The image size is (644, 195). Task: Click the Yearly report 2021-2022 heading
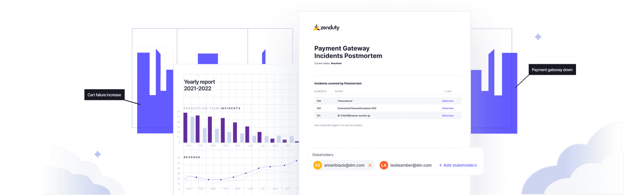pyautogui.click(x=199, y=85)
